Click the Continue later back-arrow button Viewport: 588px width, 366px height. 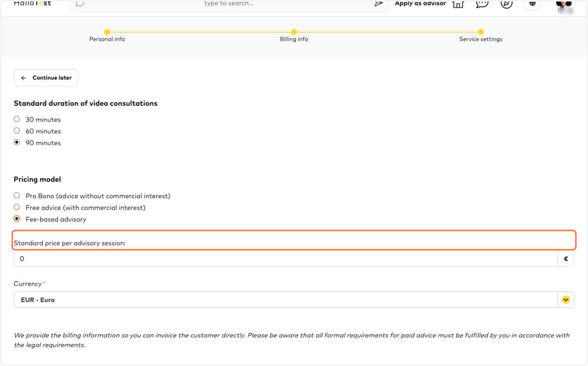click(x=46, y=78)
